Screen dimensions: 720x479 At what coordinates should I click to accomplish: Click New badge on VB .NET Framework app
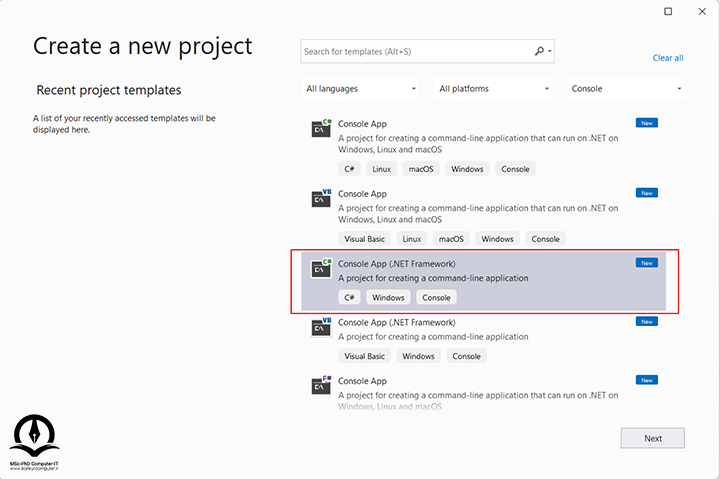point(647,321)
